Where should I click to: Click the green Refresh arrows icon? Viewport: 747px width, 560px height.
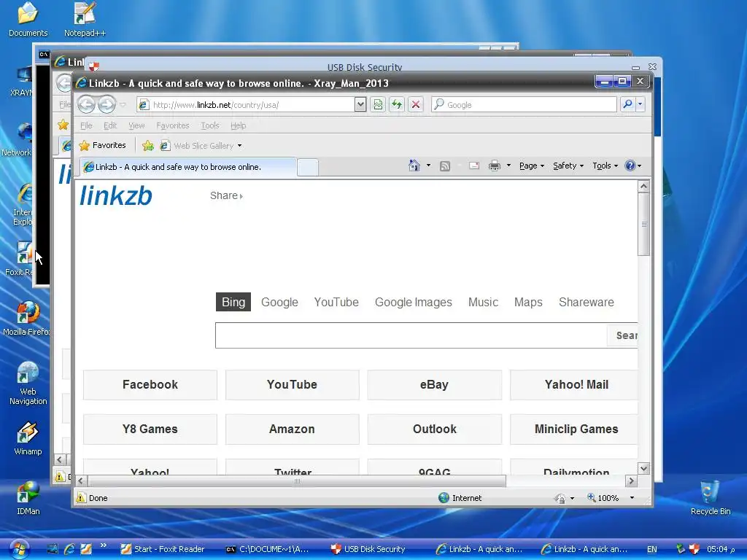point(397,104)
